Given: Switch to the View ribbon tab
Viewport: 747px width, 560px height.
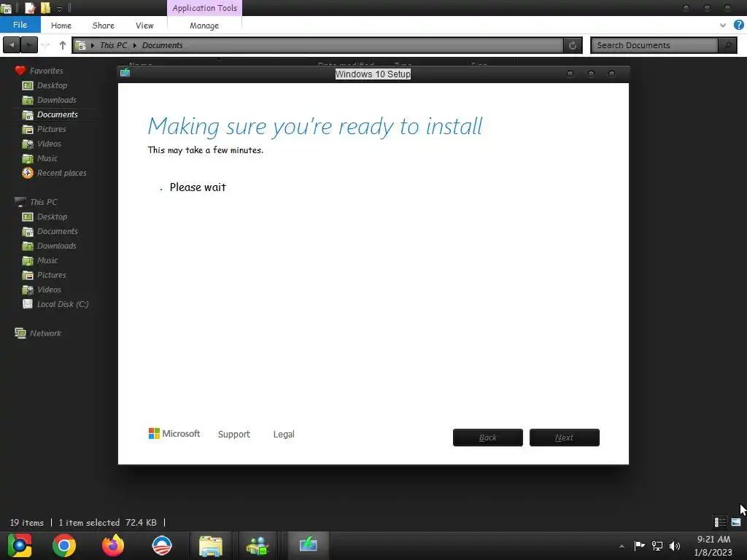Looking at the screenshot, I should coord(144,26).
